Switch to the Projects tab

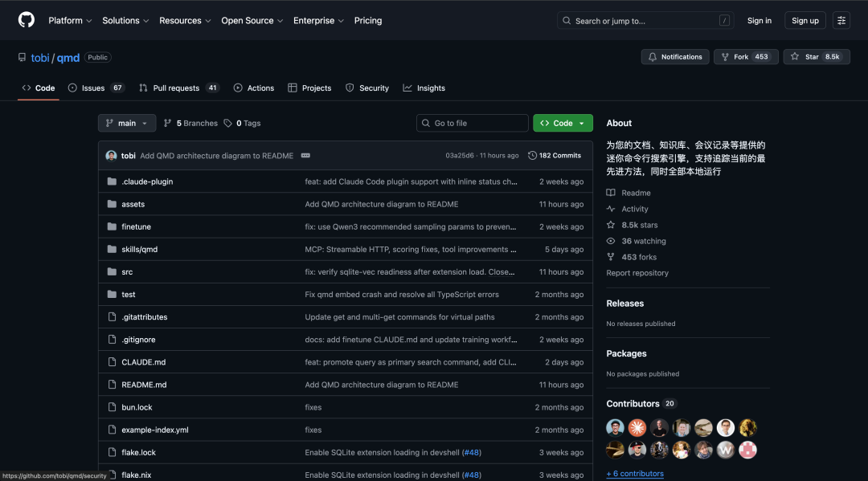click(x=309, y=88)
